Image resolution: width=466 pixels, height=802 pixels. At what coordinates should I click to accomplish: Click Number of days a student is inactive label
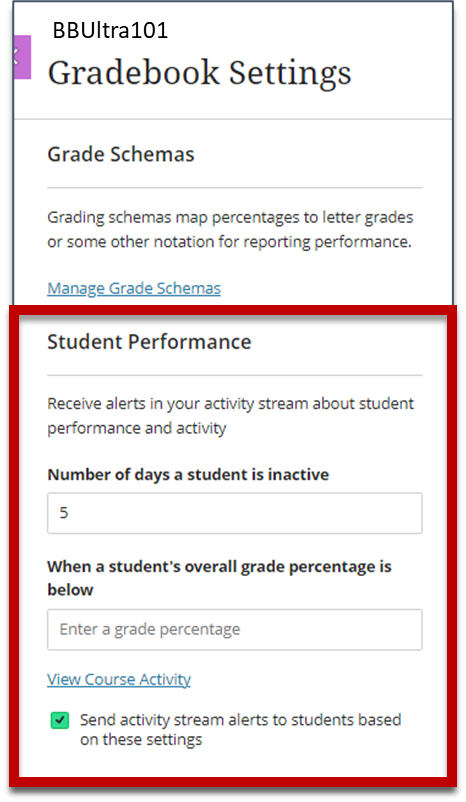tap(188, 474)
